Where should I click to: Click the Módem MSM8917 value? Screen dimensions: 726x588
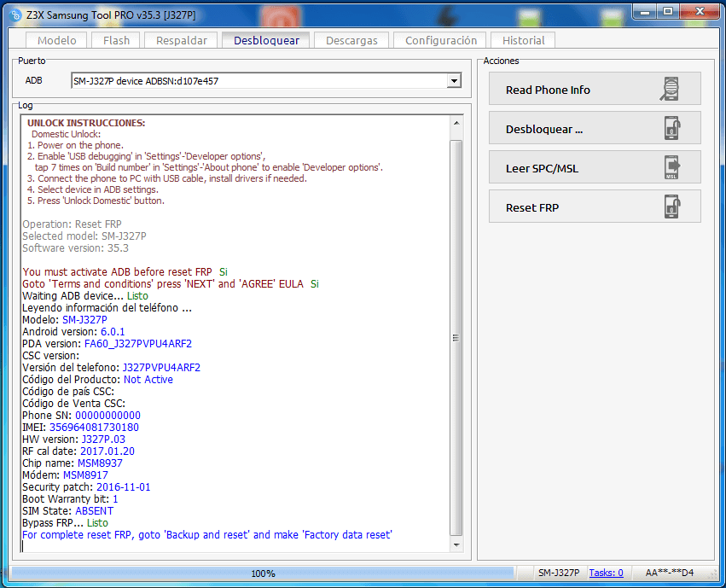85,475
